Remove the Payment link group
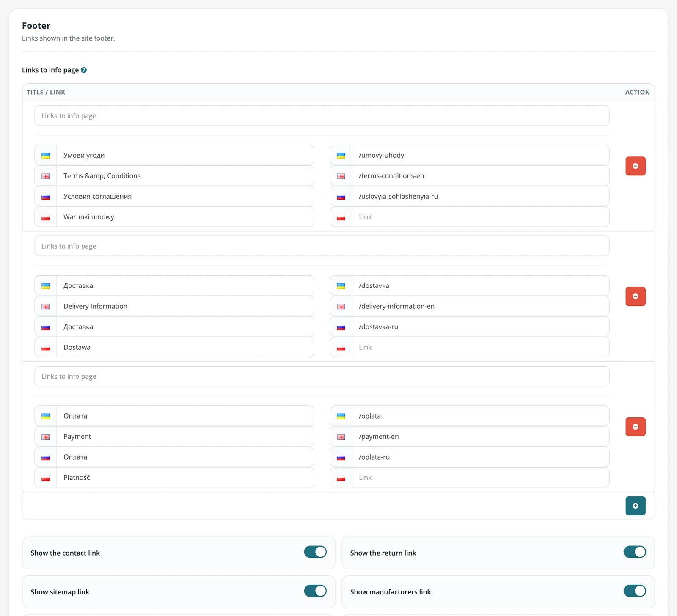This screenshot has height=616, width=677. (636, 427)
